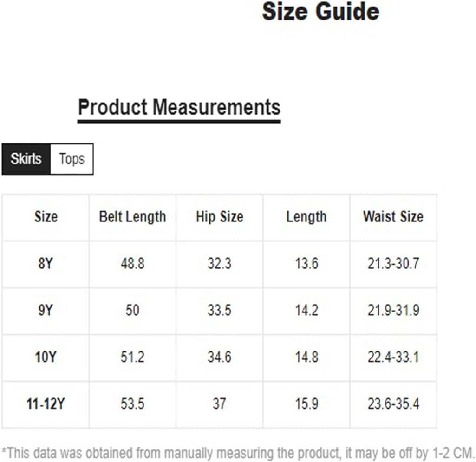The image size is (476, 462).
Task: Click the manual measurement disclaimer note
Action: tap(238, 453)
